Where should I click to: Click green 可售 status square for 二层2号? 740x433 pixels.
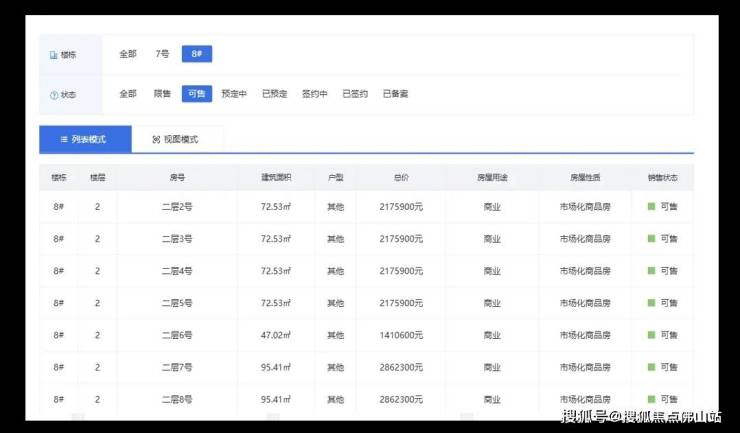point(651,206)
